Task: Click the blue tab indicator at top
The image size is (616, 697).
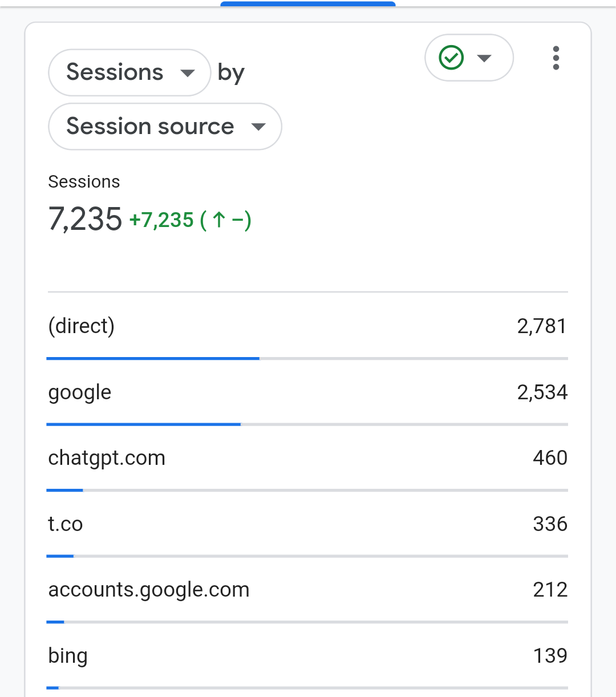Action: tap(307, 4)
